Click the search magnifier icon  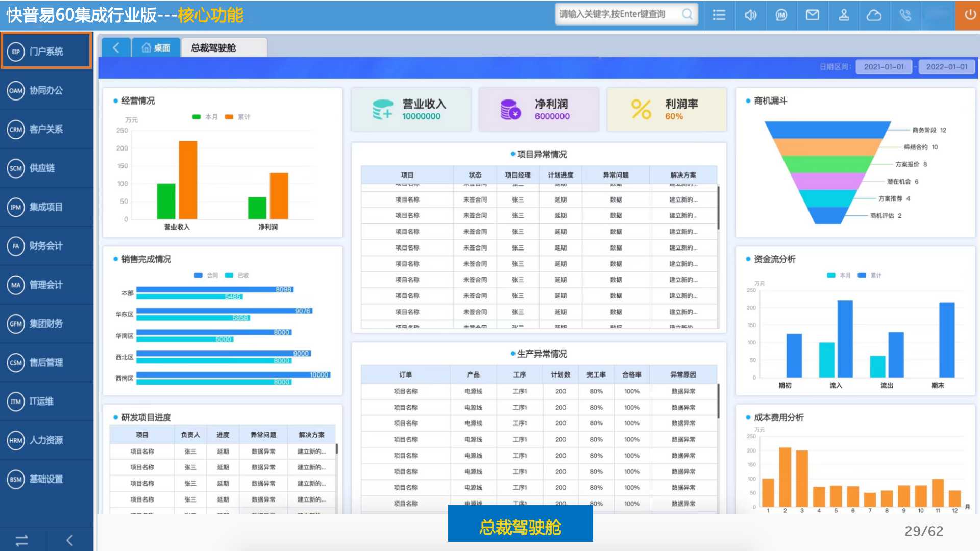coord(687,14)
